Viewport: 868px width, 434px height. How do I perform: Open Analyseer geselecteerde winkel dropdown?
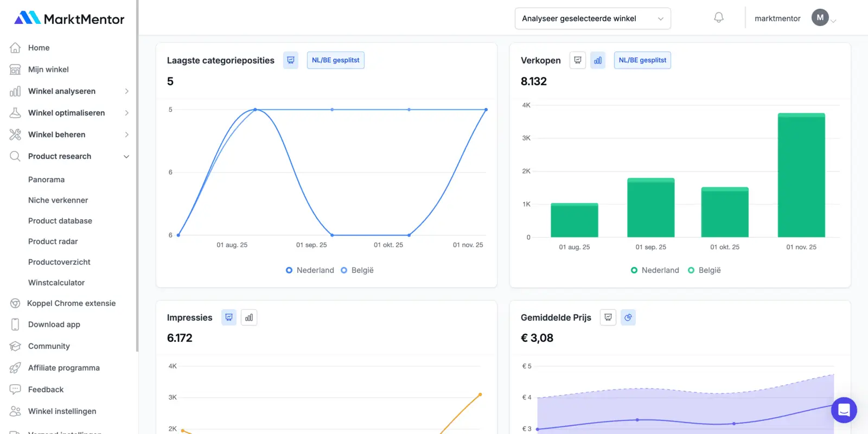(592, 18)
